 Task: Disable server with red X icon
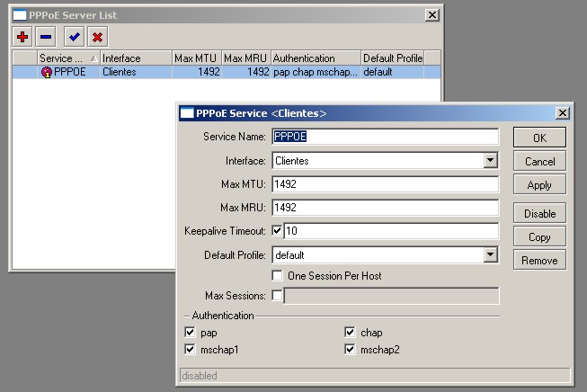pyautogui.click(x=98, y=37)
